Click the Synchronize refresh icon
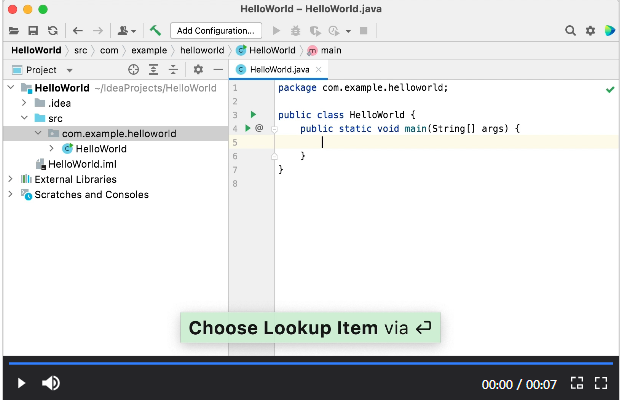The width and height of the screenshot is (621, 400). click(x=53, y=30)
